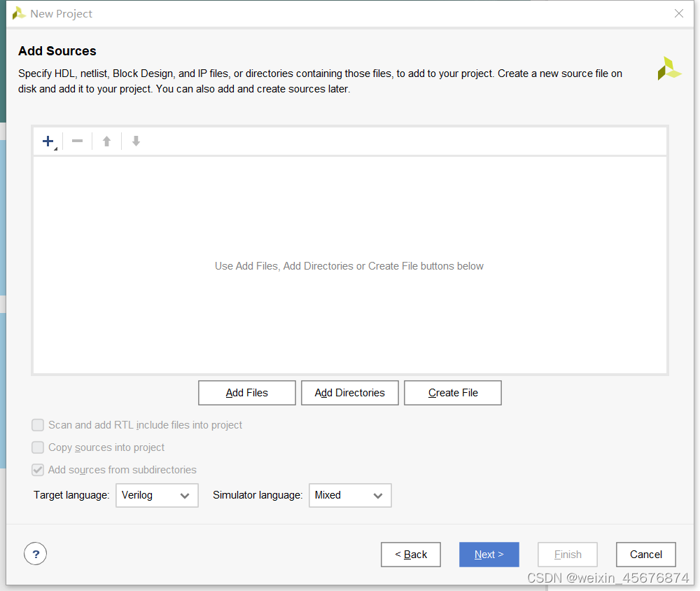Viewport: 700px width, 591px height.
Task: Open the Simulator language Mixed dropdown
Action: (350, 495)
